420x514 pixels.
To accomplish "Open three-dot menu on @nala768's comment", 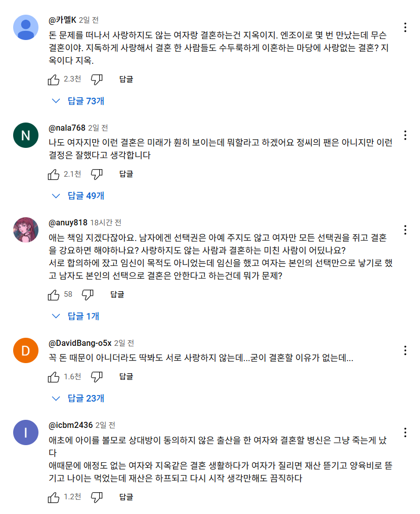I will click(405, 135).
